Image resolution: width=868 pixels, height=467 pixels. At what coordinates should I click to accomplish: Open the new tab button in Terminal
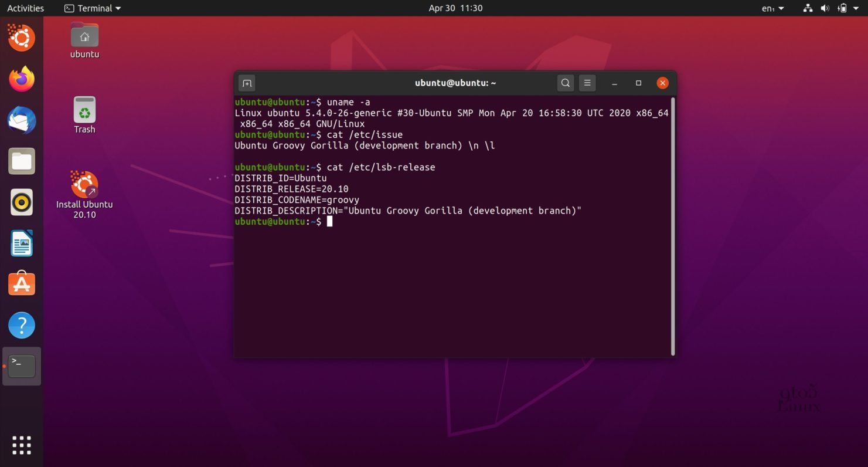coord(247,83)
